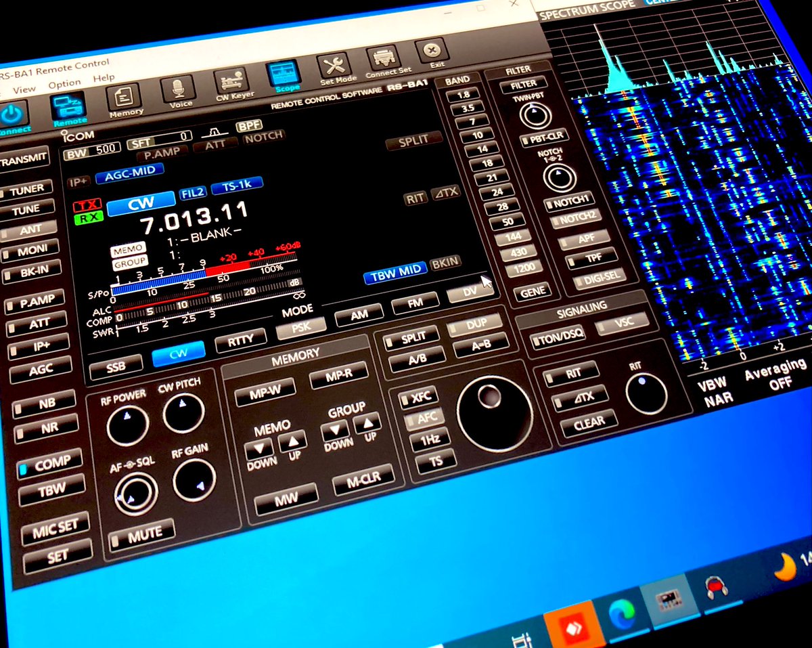The width and height of the screenshot is (812, 648).
Task: Open the Help menu
Action: pyautogui.click(x=104, y=79)
